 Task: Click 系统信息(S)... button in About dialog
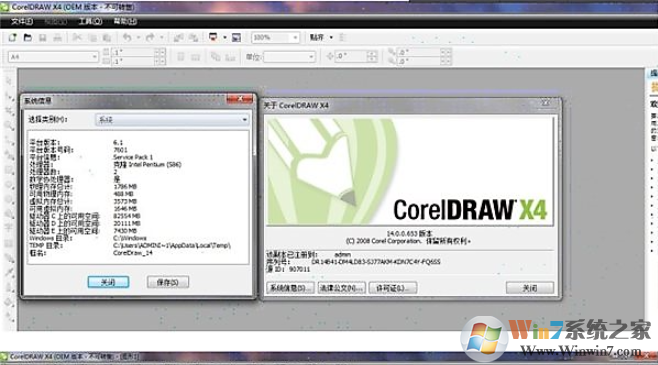290,288
